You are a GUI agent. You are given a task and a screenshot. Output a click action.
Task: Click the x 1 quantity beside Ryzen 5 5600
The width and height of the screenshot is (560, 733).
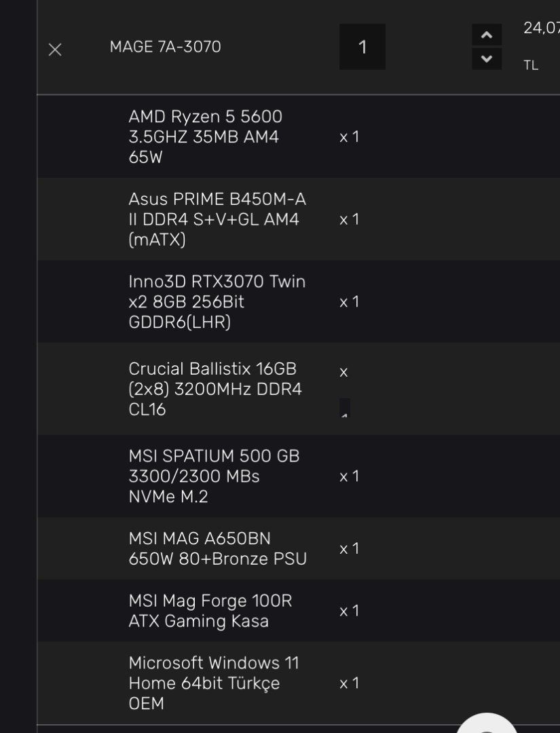[x=349, y=137]
